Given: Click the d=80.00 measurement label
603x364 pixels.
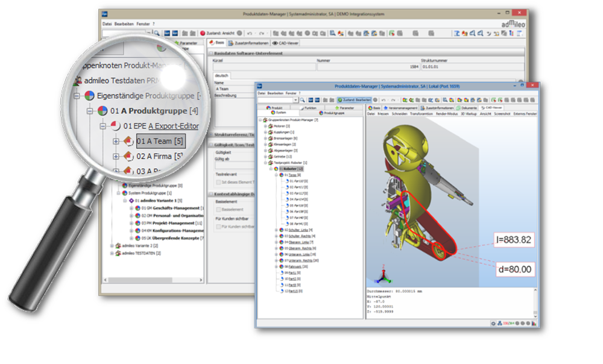Looking at the screenshot, I should (515, 269).
